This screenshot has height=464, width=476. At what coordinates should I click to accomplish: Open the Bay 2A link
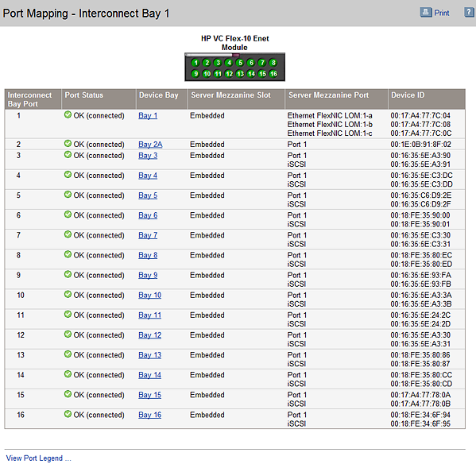tap(150, 145)
